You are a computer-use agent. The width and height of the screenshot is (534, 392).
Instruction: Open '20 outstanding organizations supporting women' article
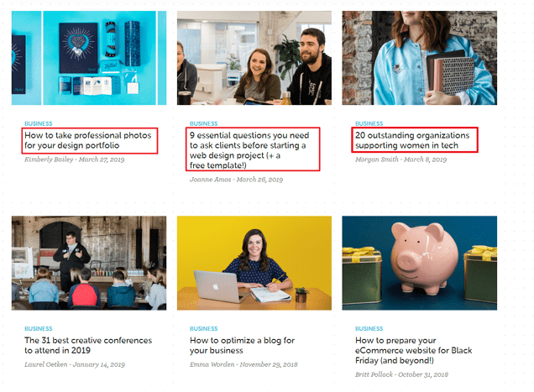point(412,140)
